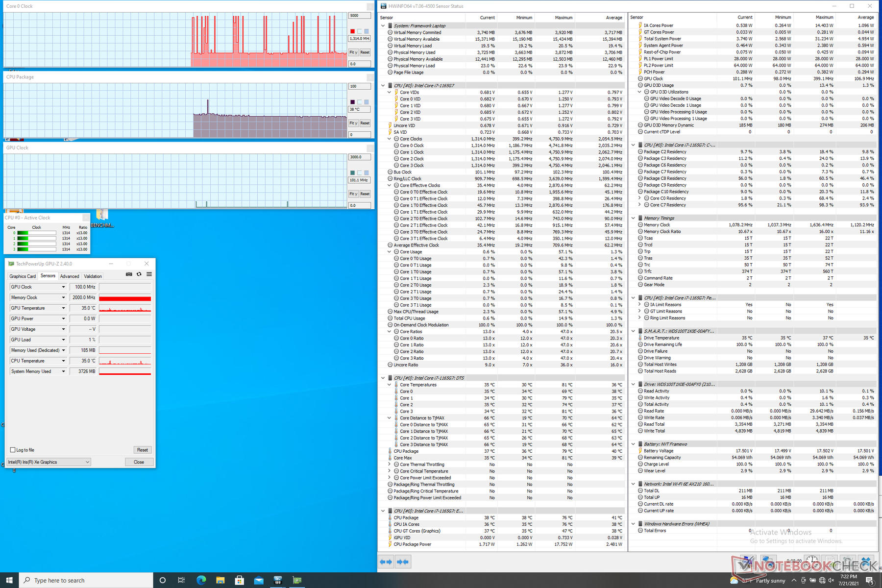Click the expand-columns arrows icon in HWiNFO
The height and width of the screenshot is (588, 882).
point(387,562)
